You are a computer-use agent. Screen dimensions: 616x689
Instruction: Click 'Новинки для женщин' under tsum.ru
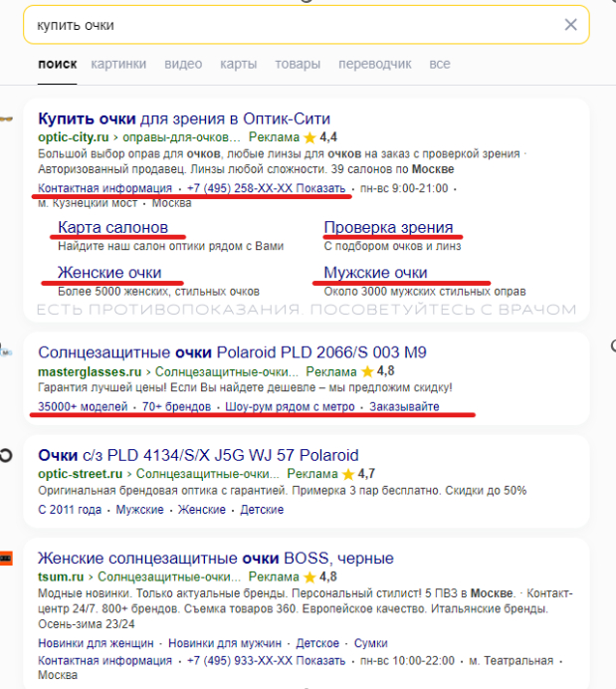coord(97,643)
